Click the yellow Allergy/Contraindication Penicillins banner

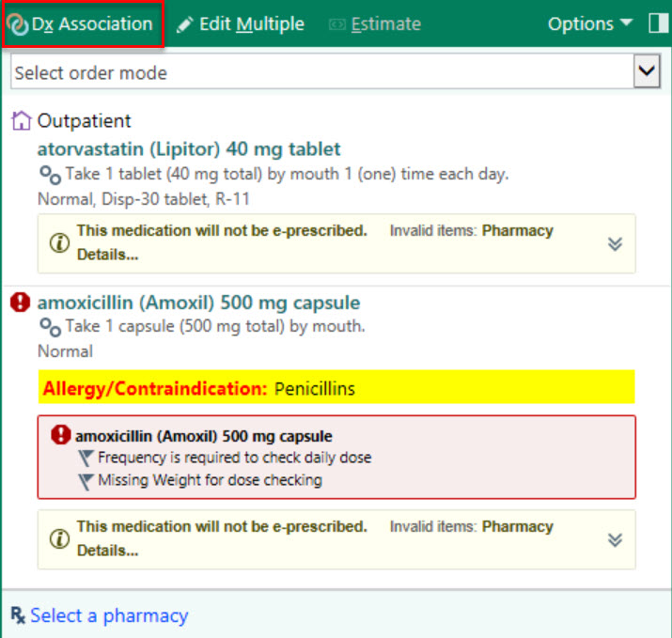click(x=336, y=388)
